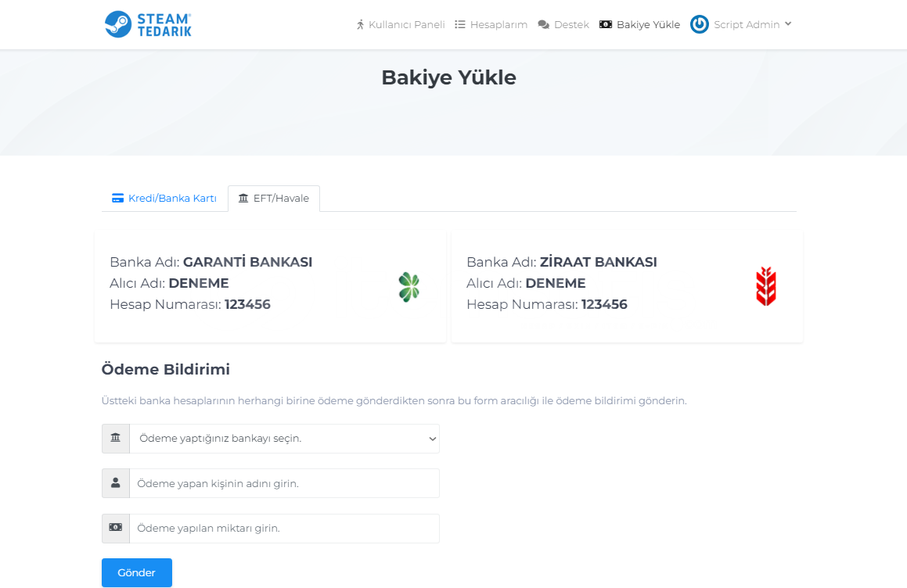Screen dimensions: 907x588
Task: Open the Ödeme yaptığınız bankayı seçin dropdown
Action: pos(285,438)
